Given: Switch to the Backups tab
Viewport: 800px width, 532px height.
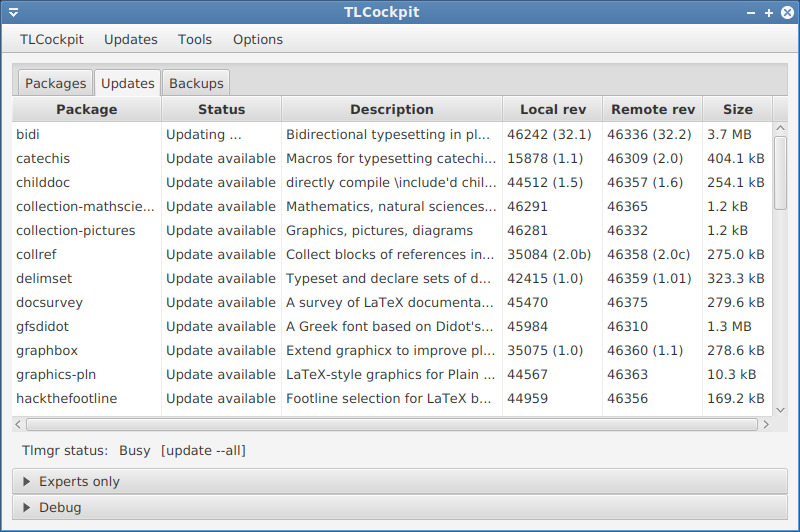Looking at the screenshot, I should tap(196, 83).
